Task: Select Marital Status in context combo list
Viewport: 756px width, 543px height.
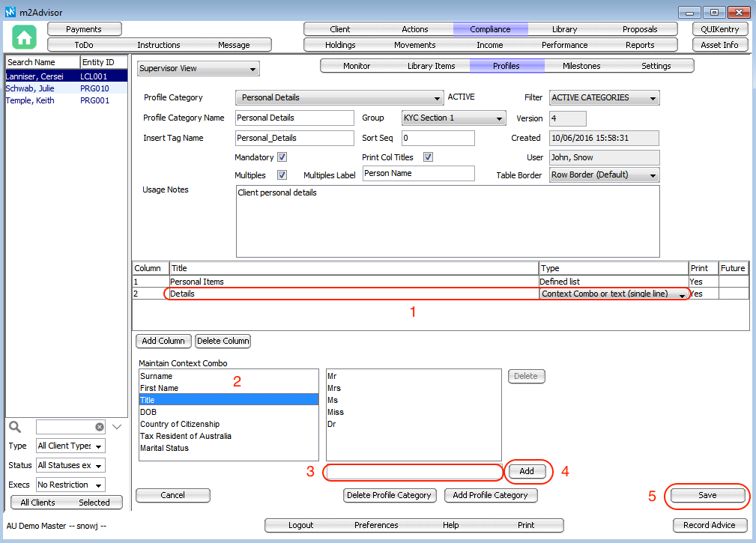Action: click(164, 448)
